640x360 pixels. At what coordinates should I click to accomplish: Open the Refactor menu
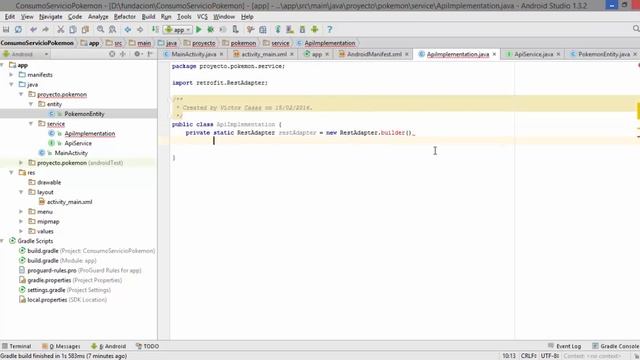pos(124,17)
